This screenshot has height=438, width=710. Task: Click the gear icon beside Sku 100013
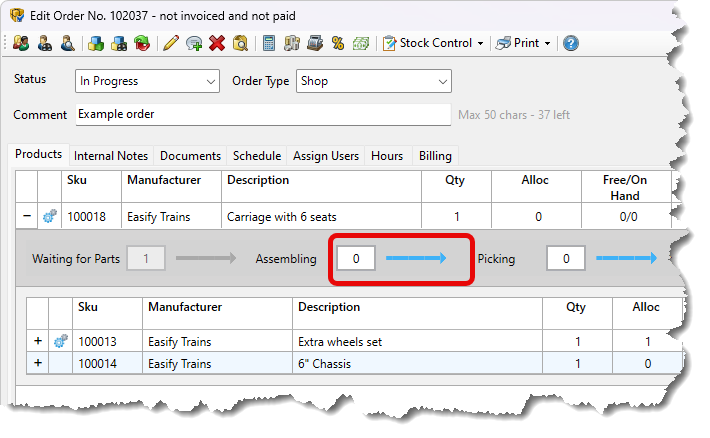[62, 341]
